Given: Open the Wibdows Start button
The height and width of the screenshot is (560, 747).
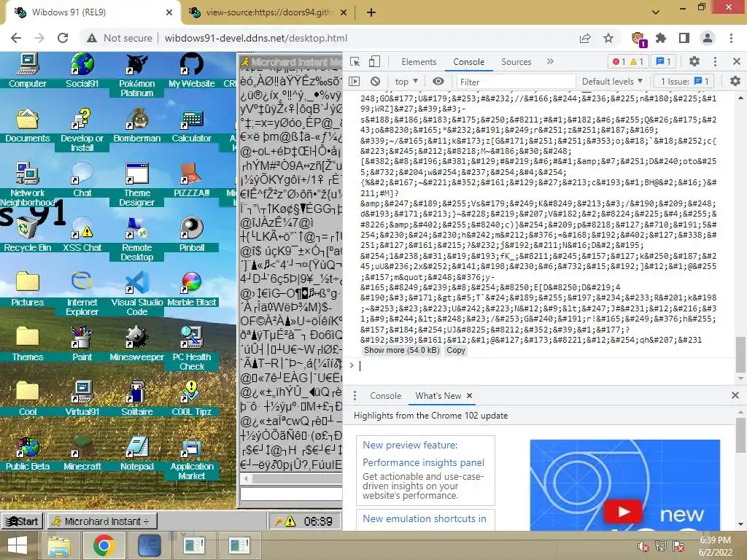Looking at the screenshot, I should click(22, 521).
